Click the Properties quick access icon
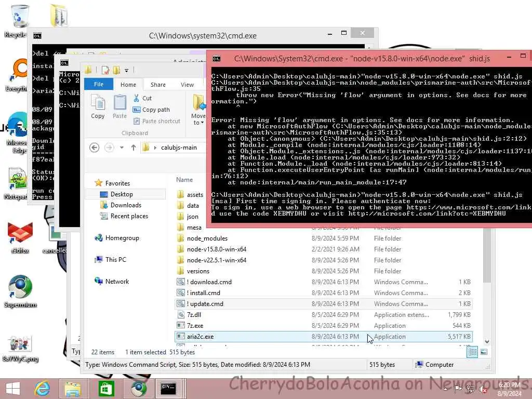 (x=105, y=70)
